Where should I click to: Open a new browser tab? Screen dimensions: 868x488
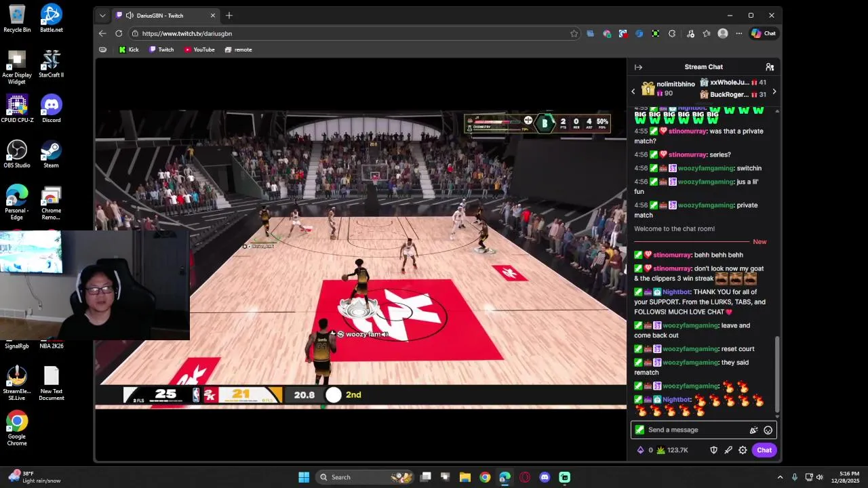pos(229,16)
